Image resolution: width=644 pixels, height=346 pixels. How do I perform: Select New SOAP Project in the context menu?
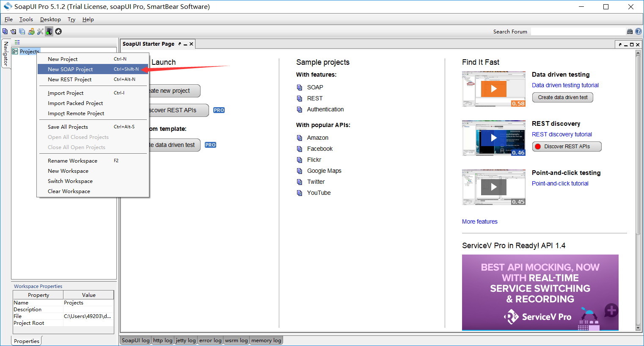(x=93, y=69)
